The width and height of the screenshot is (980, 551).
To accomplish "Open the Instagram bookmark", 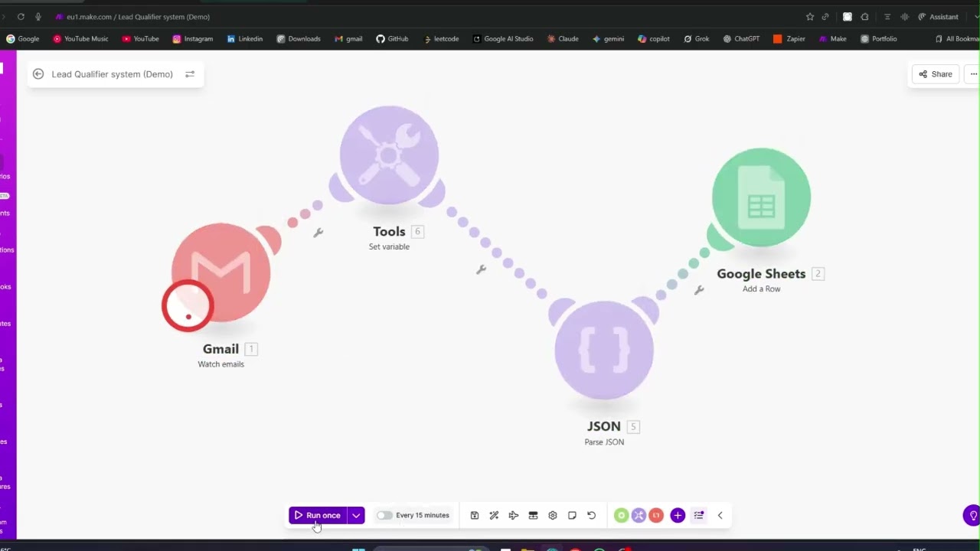I will click(193, 39).
